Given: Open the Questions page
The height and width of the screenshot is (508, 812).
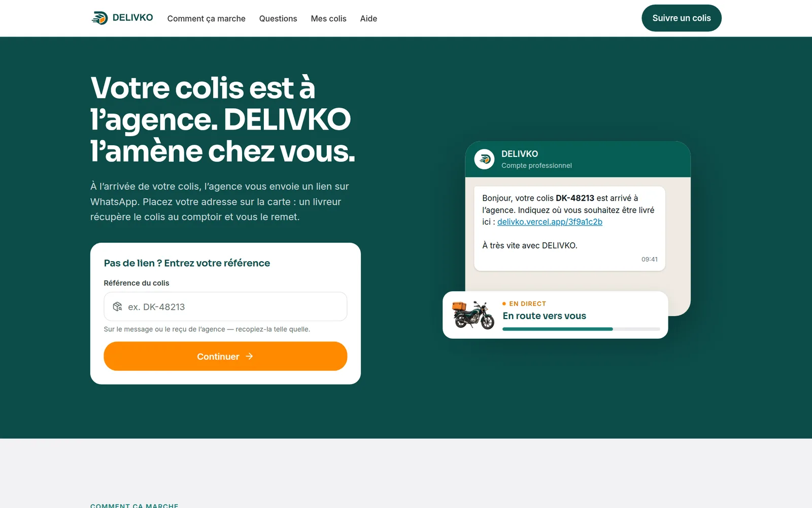Looking at the screenshot, I should pyautogui.click(x=278, y=18).
